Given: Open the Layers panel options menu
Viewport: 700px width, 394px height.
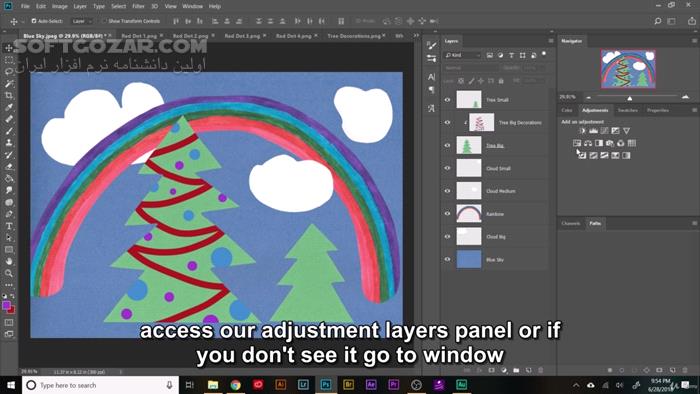Looking at the screenshot, I should (x=551, y=41).
